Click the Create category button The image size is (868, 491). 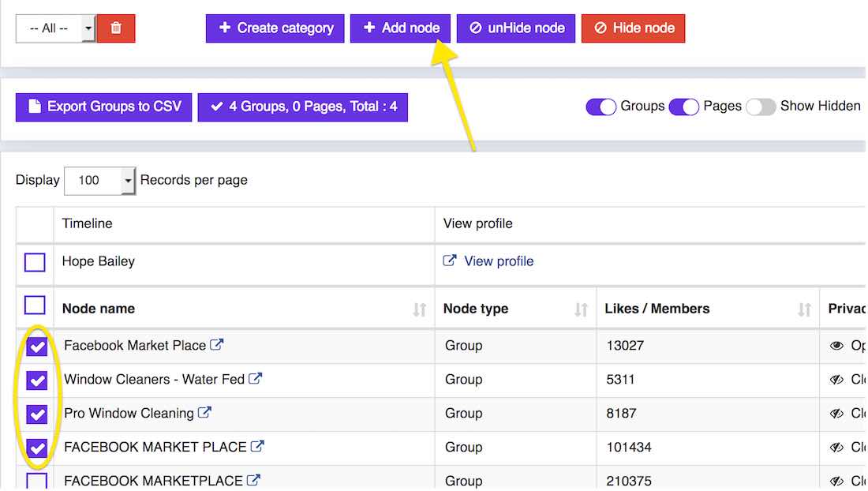click(x=275, y=28)
